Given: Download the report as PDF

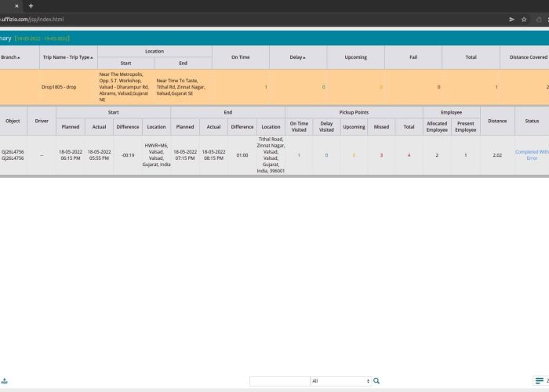Looking at the screenshot, I should (x=4, y=381).
